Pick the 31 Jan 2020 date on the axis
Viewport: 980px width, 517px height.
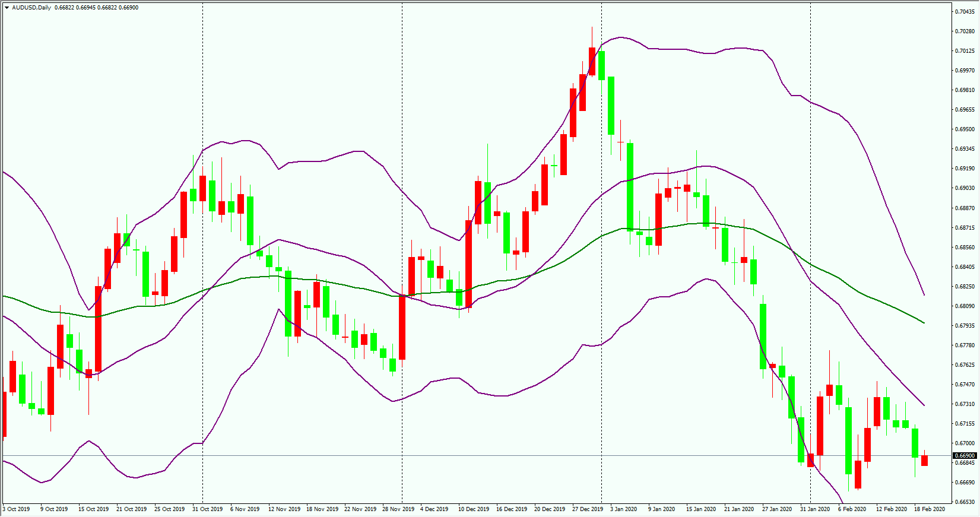815,509
